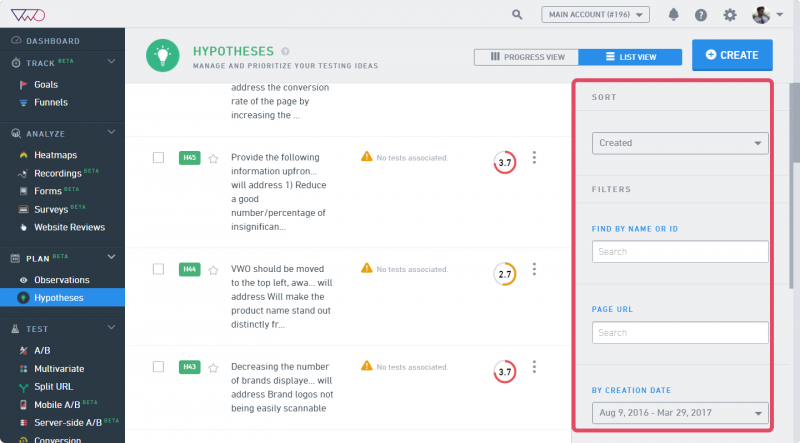Open the notifications bell
This screenshot has height=443, width=800.
[x=673, y=15]
